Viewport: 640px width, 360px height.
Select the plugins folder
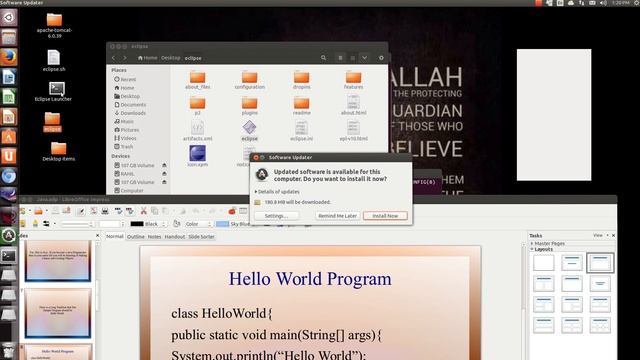click(x=249, y=106)
